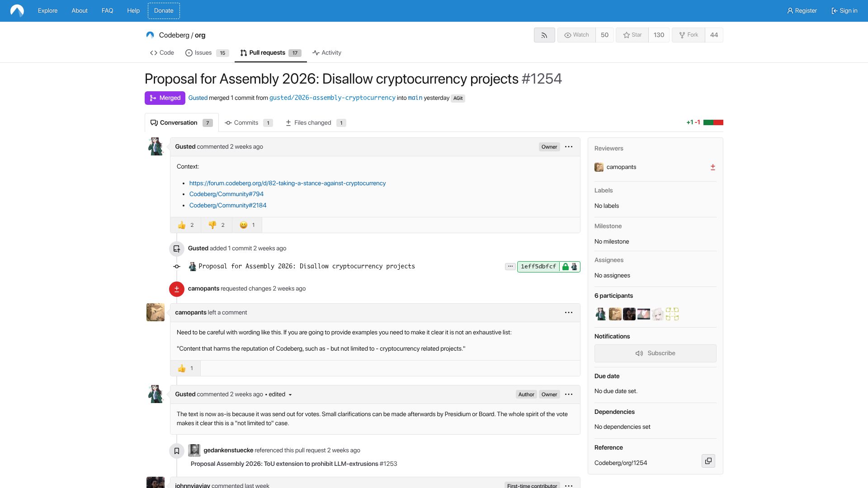View the watchers count 50
This screenshot has width=868, height=488.
coord(604,35)
